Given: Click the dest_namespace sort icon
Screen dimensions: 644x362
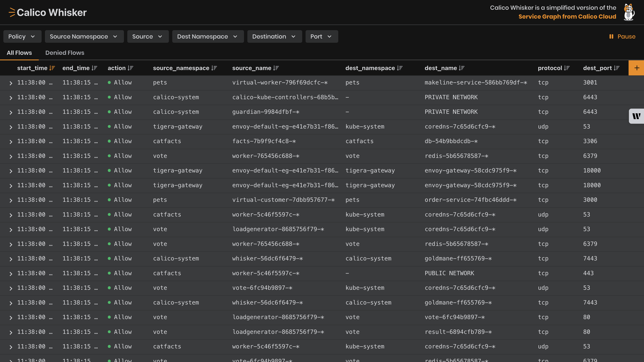Looking at the screenshot, I should (400, 68).
